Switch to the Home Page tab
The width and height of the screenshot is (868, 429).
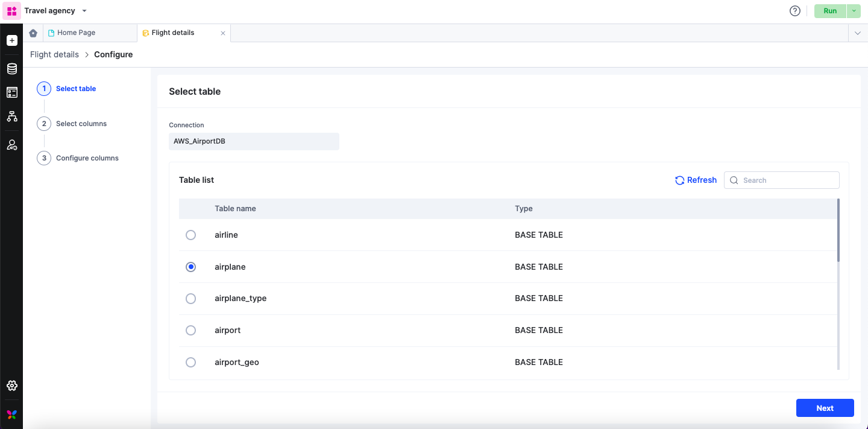tap(90, 33)
